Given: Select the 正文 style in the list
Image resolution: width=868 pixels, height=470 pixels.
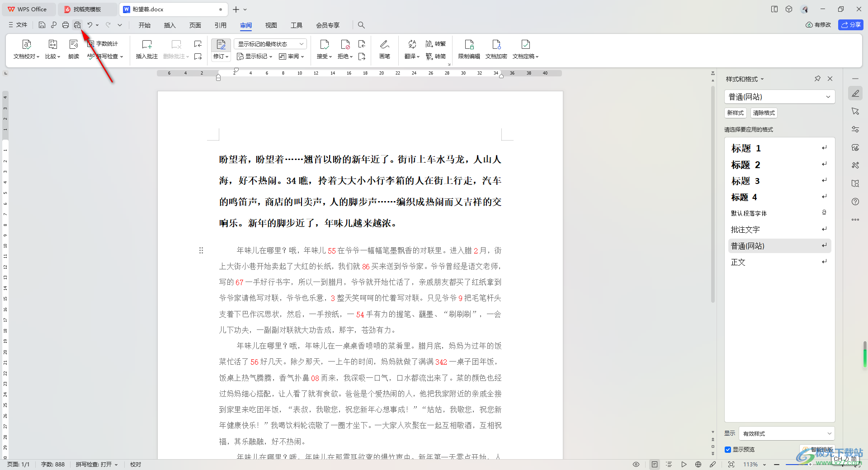Looking at the screenshot, I should (778, 262).
